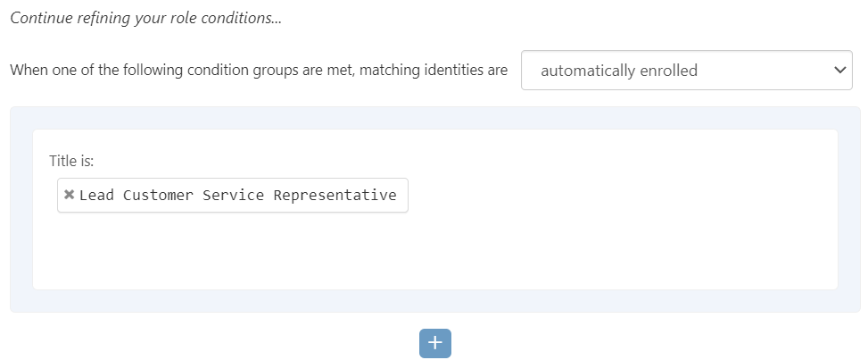The image size is (868, 360).
Task: Remove the Lead Customer Service Representative tag
Action: (x=69, y=195)
